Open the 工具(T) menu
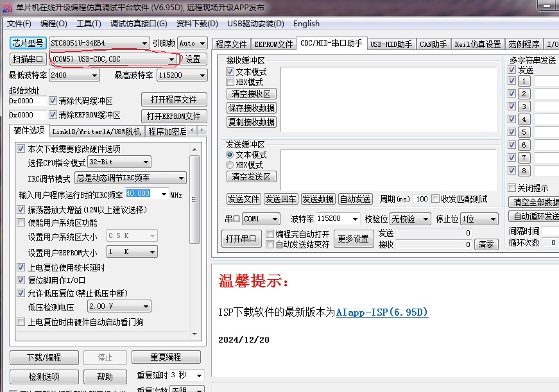This screenshot has height=392, width=559. (89, 24)
